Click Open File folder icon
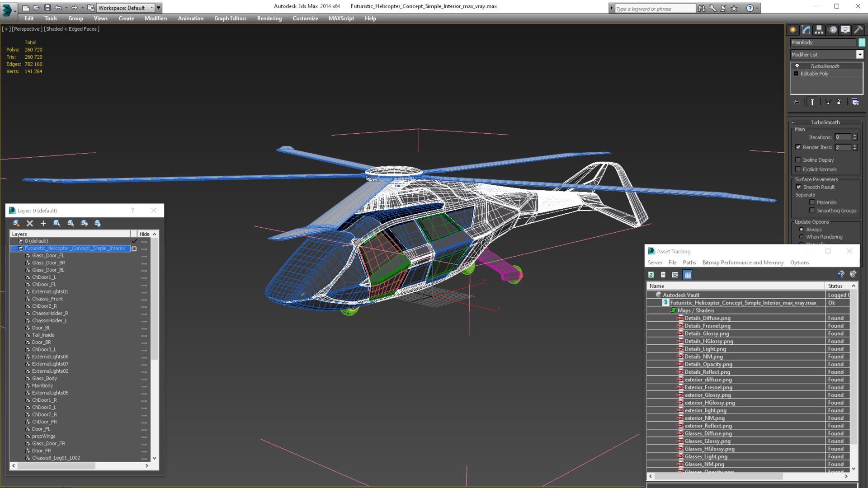 click(x=37, y=8)
